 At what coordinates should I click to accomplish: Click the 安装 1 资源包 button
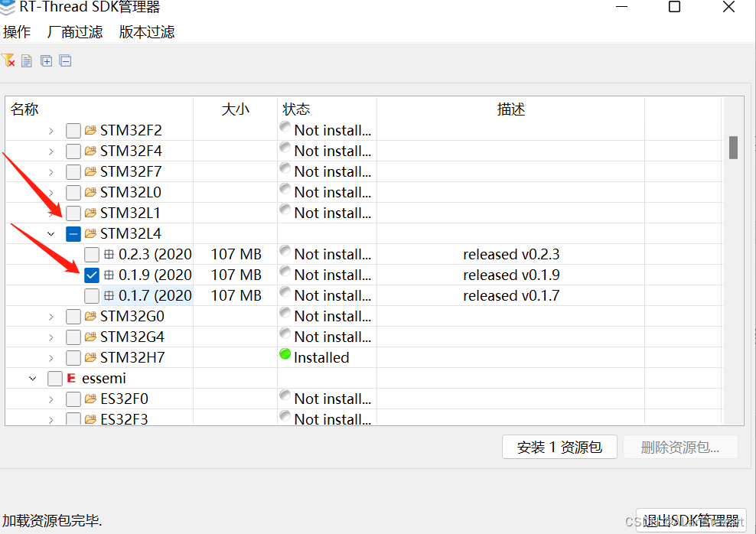coord(559,447)
